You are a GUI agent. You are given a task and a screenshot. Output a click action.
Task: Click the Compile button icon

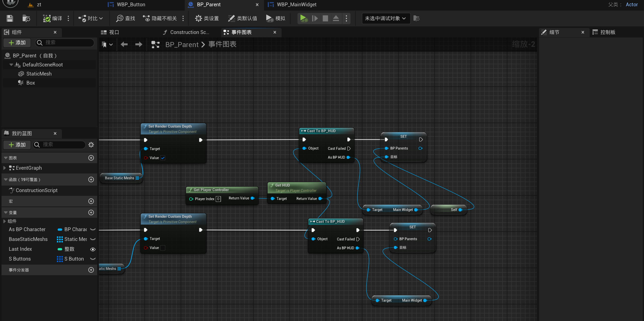click(47, 18)
